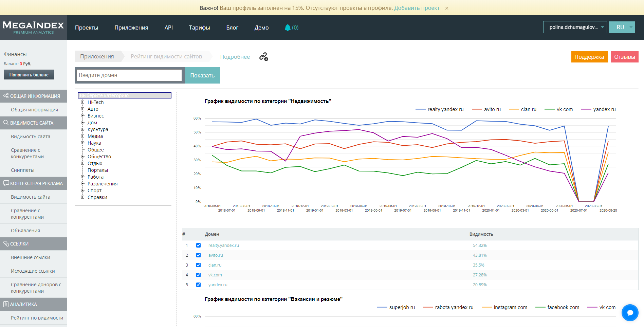
Task: Open the notifications bell icon
Action: (x=288, y=28)
